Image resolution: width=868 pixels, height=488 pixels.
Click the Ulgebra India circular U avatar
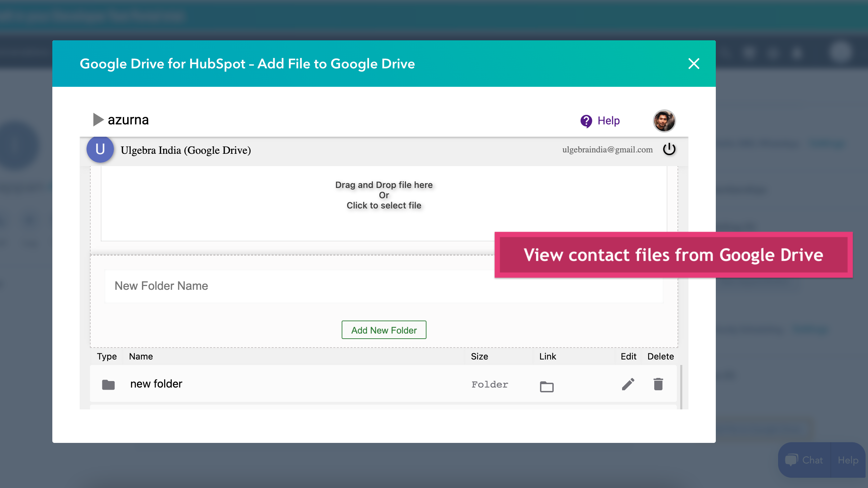[x=100, y=149]
